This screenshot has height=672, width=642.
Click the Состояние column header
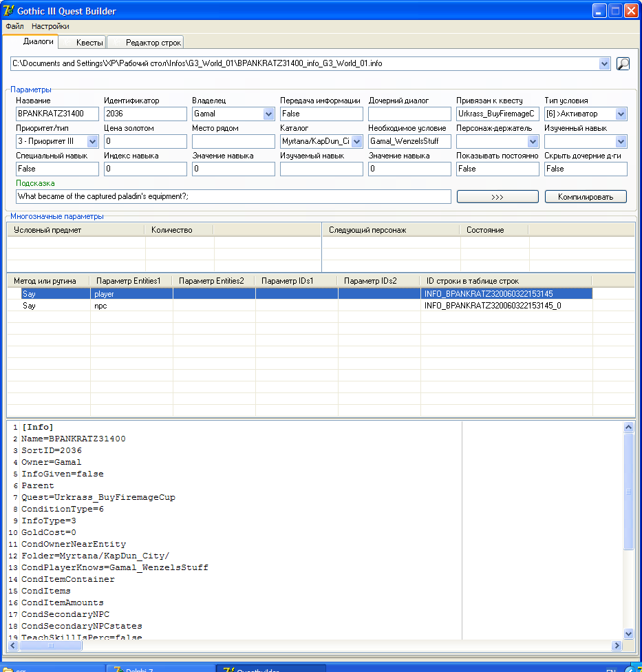pyautogui.click(x=494, y=230)
